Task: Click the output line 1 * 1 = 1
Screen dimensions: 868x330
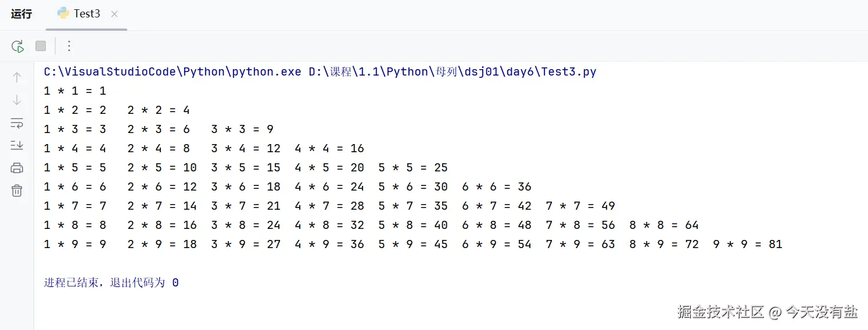Action: [75, 91]
